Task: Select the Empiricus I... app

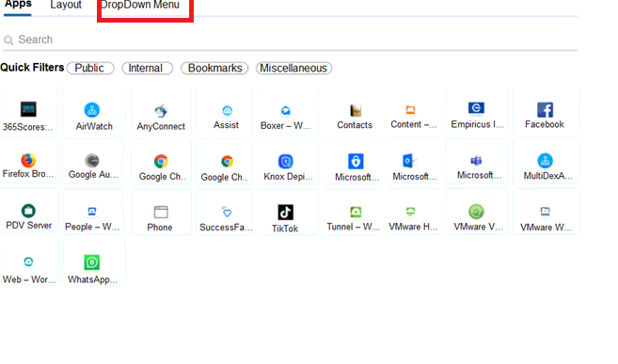Action: 477,111
